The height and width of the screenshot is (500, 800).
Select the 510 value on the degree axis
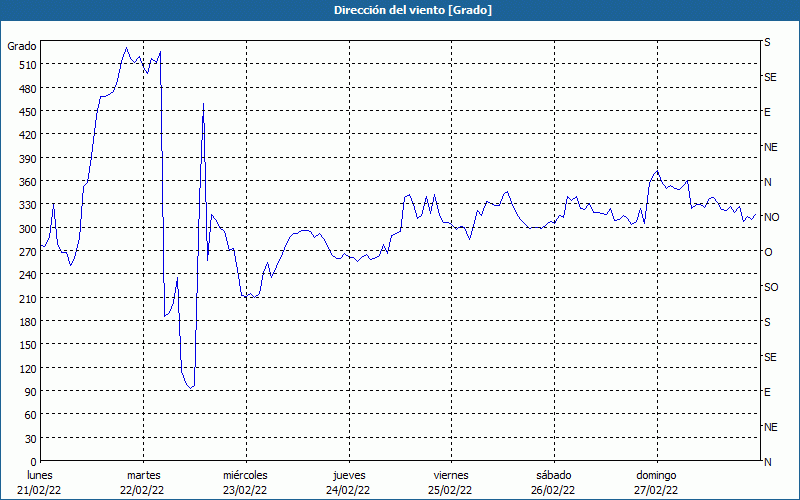[x=27, y=65]
